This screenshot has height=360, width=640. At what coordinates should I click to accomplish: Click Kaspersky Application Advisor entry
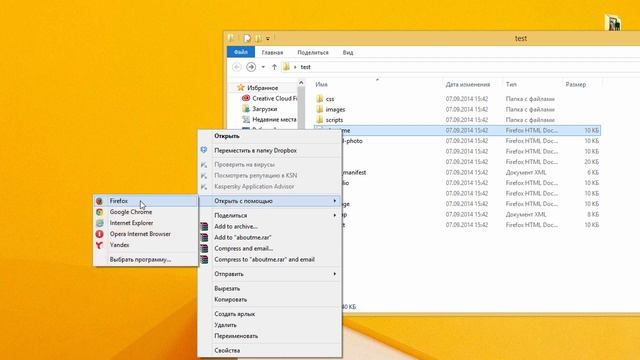pyautogui.click(x=270, y=187)
